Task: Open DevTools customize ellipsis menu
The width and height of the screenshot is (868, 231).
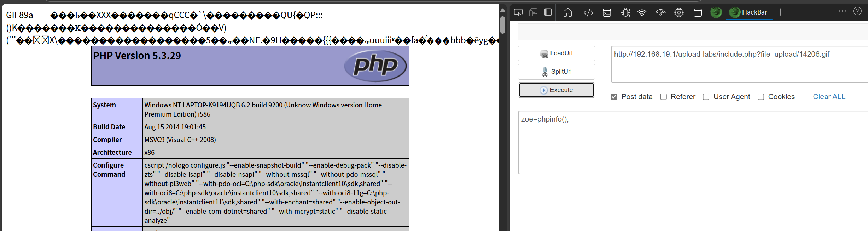Action: (843, 11)
